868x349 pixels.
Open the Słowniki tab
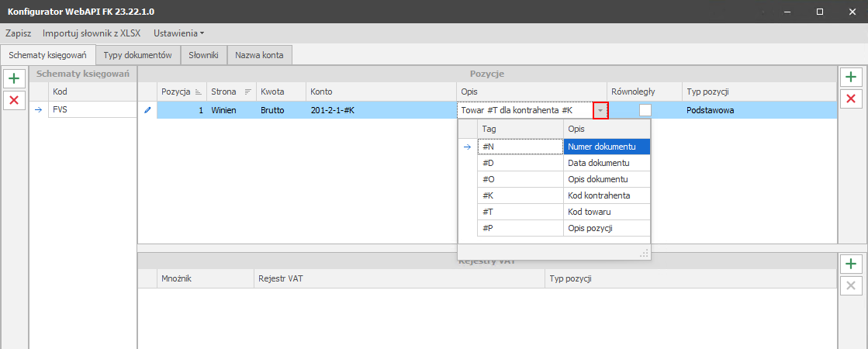[204, 55]
